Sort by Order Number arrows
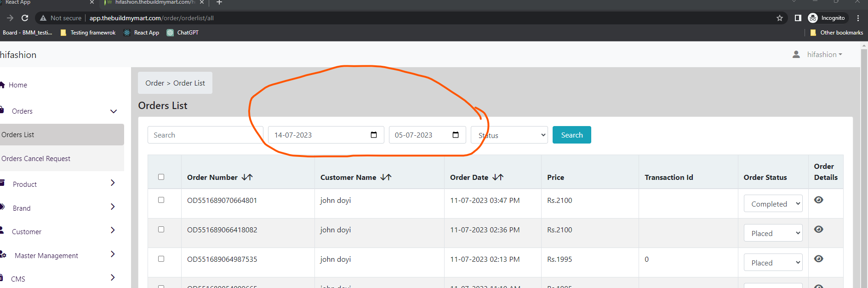 (x=247, y=177)
